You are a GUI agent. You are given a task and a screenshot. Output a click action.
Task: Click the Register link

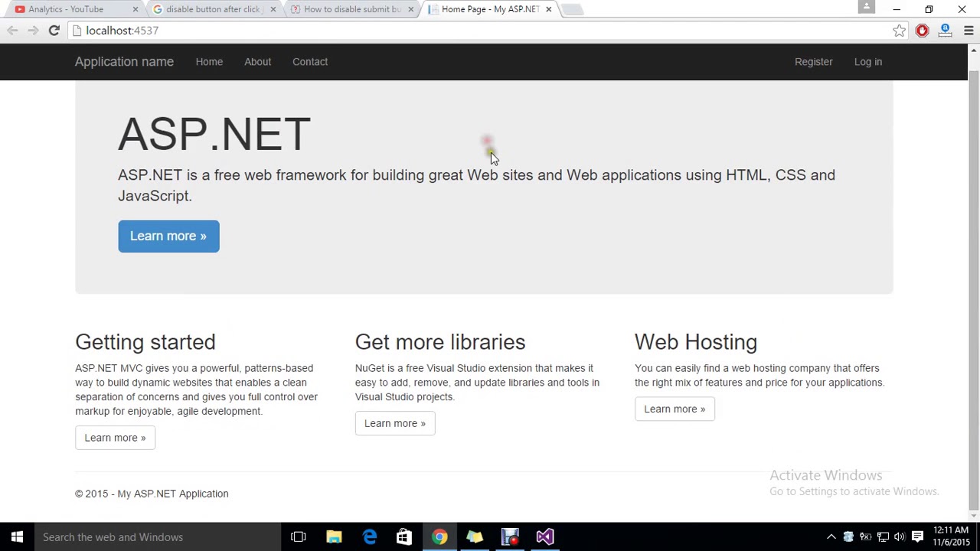coord(813,62)
